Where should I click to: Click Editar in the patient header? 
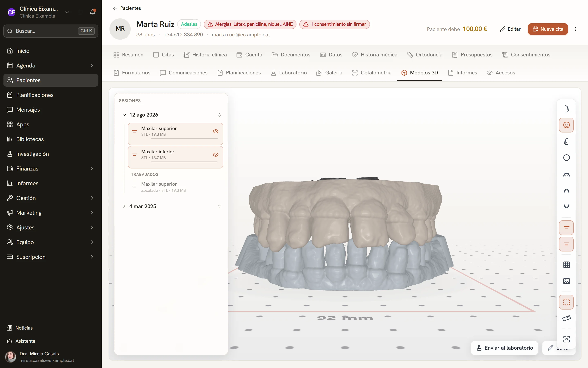[510, 29]
